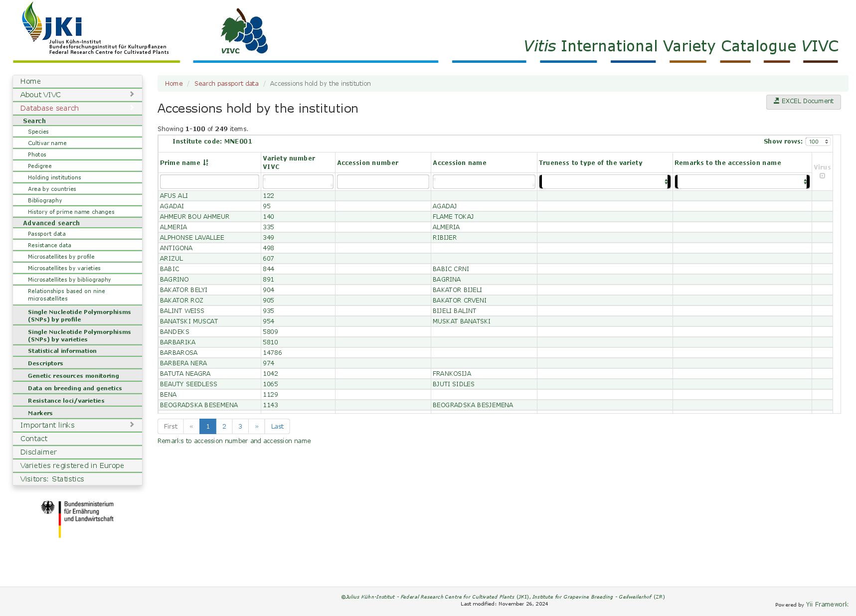Download the EXCEL Document

tap(803, 102)
